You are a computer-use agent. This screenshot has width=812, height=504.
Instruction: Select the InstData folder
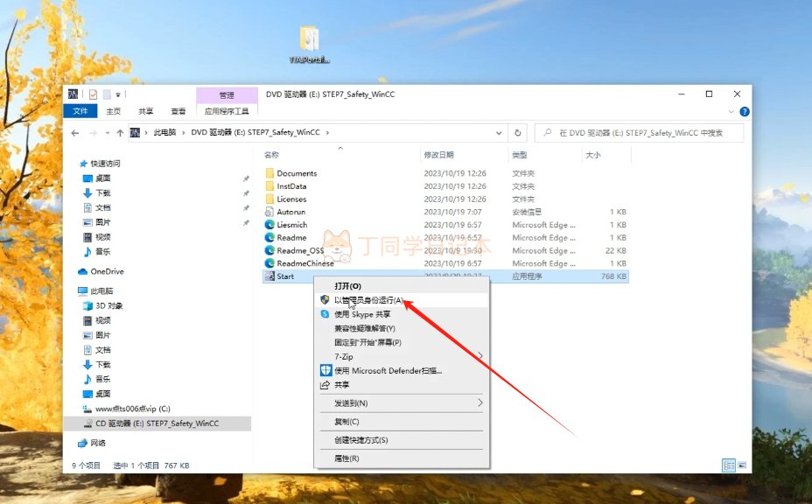pyautogui.click(x=291, y=186)
